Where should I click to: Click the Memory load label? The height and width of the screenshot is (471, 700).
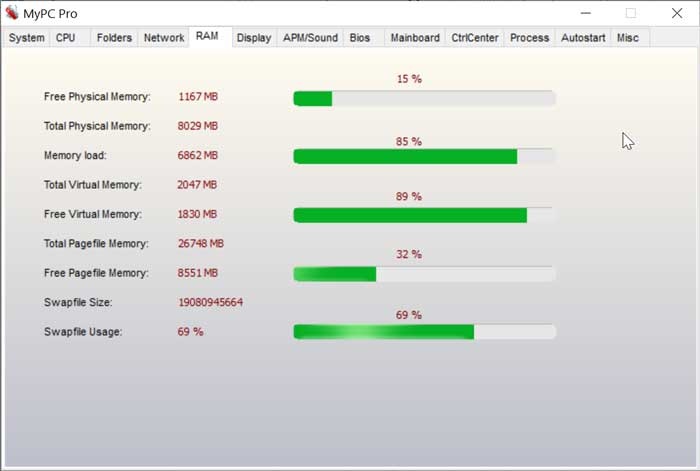[75, 155]
